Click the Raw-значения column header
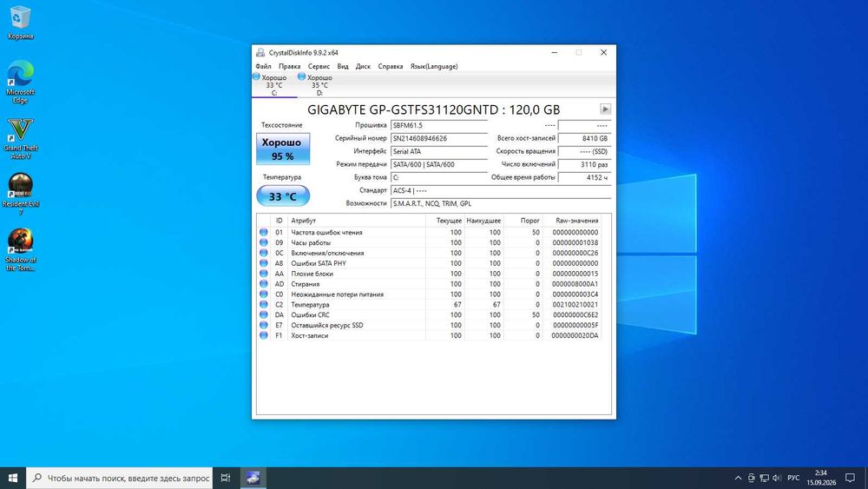The height and width of the screenshot is (489, 868). click(572, 221)
